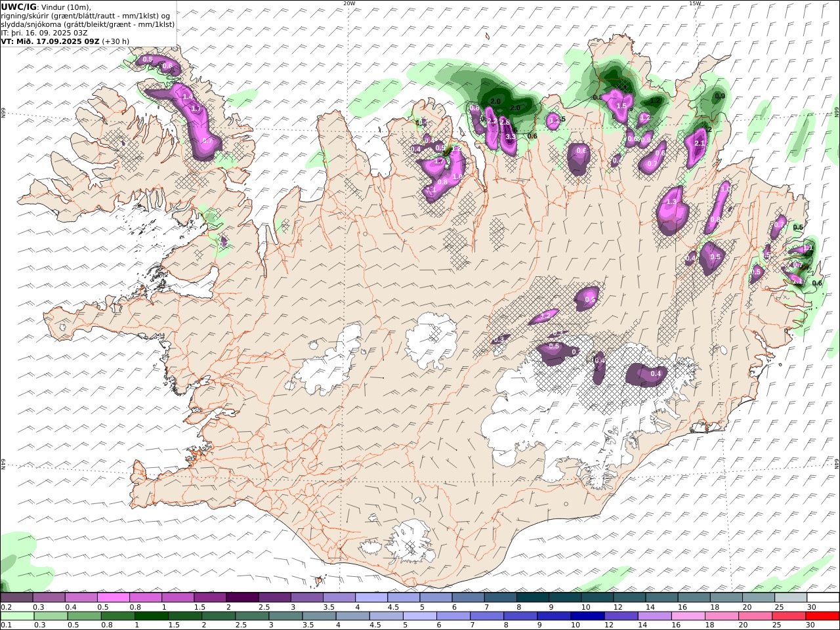Click the 'VT: Mið. 17.09.2025 09Z' valid time
The height and width of the screenshot is (630, 840).
coord(50,41)
